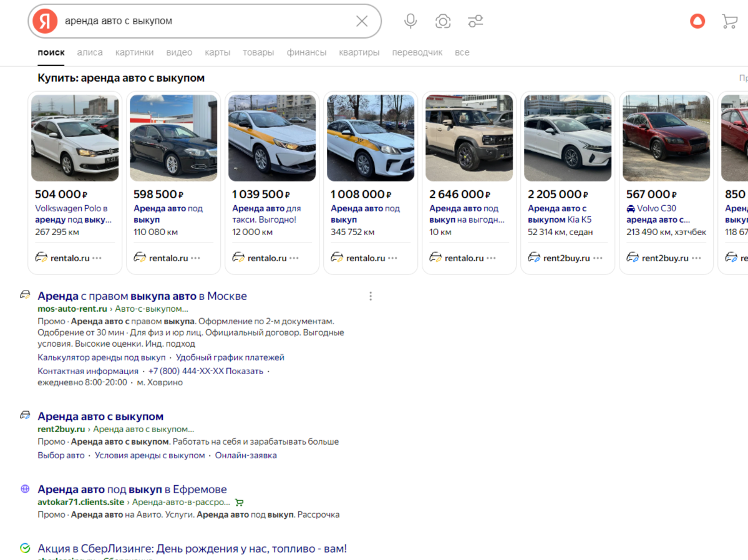Start voice search with the microphone icon
This screenshot has width=748, height=560.
(x=410, y=21)
